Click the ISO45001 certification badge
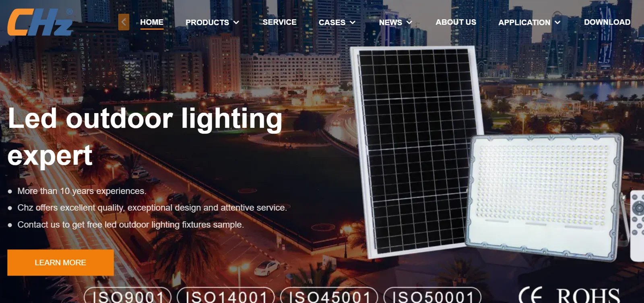 (x=329, y=296)
